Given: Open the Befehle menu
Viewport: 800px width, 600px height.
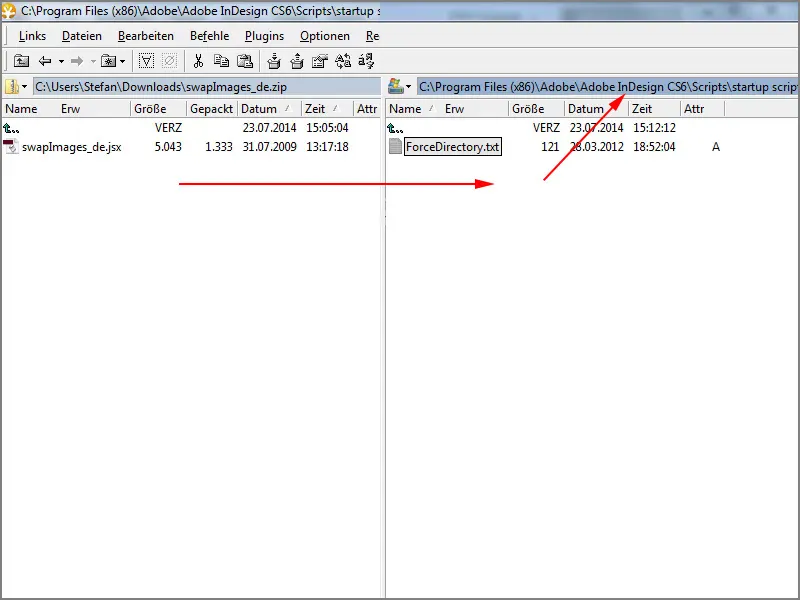Looking at the screenshot, I should pyautogui.click(x=209, y=36).
